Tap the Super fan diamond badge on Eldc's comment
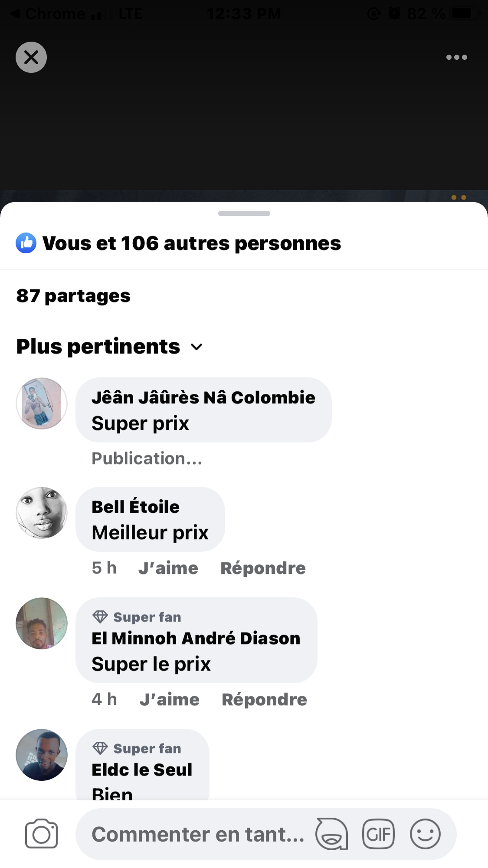The height and width of the screenshot is (868, 488). [100, 748]
